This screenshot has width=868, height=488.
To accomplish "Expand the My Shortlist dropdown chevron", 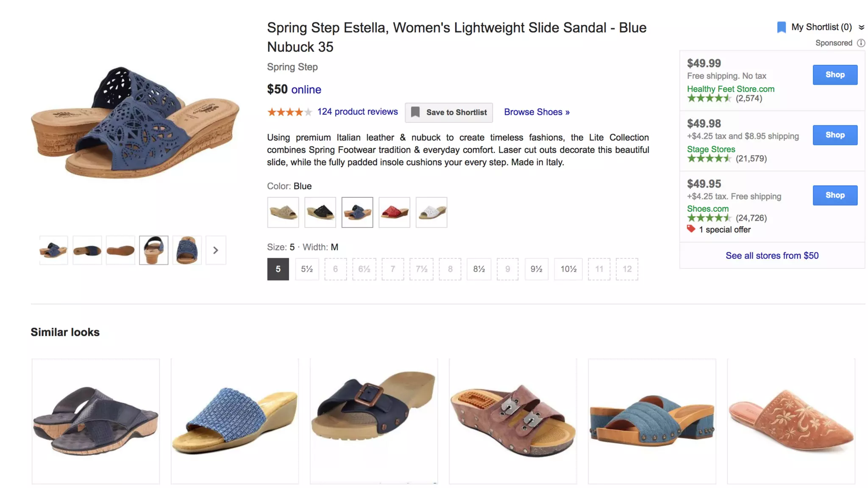I will [861, 28].
